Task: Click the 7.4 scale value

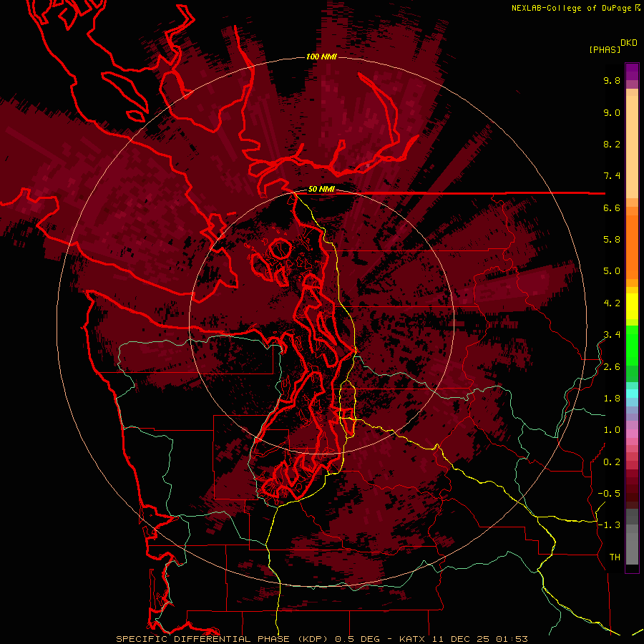Action: point(612,176)
